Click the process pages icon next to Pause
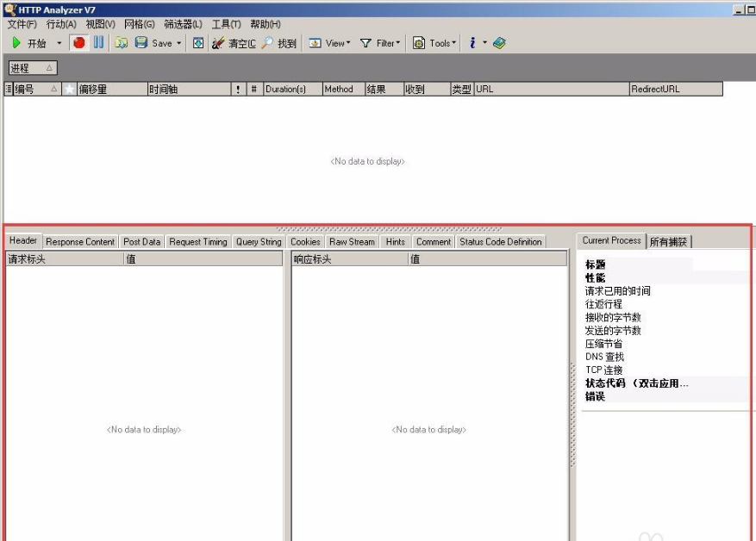756x541 pixels. click(x=121, y=42)
